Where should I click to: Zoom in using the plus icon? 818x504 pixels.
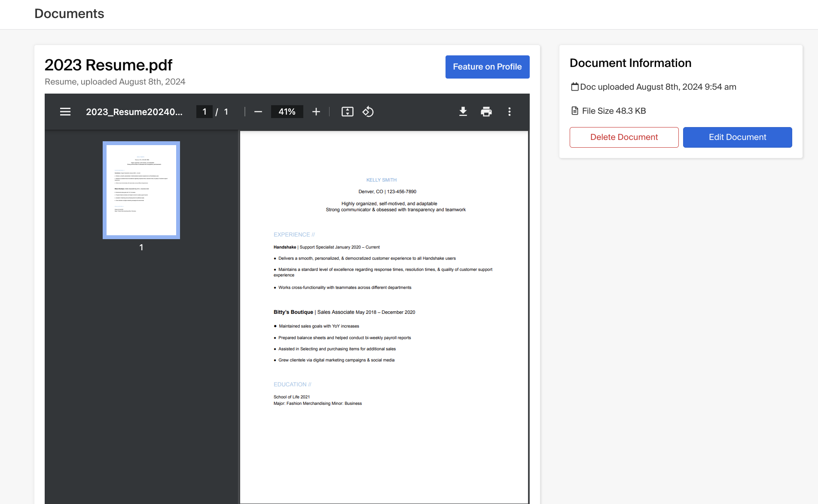(316, 112)
